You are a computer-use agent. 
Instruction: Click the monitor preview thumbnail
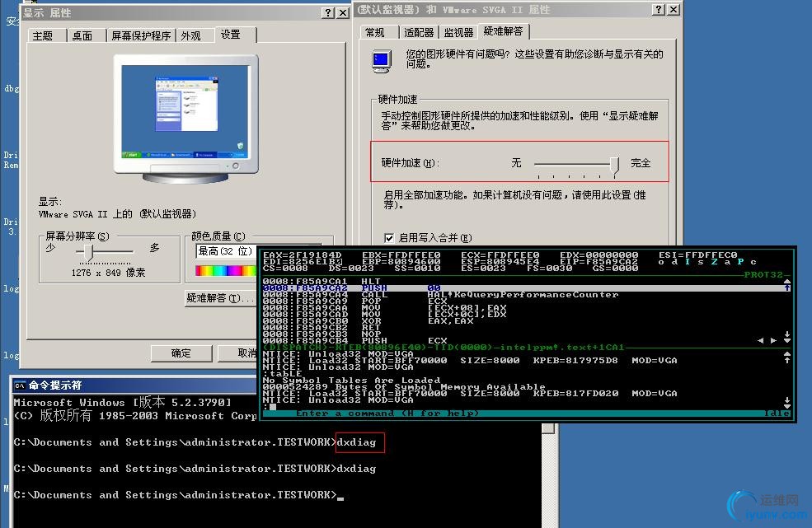[185, 119]
